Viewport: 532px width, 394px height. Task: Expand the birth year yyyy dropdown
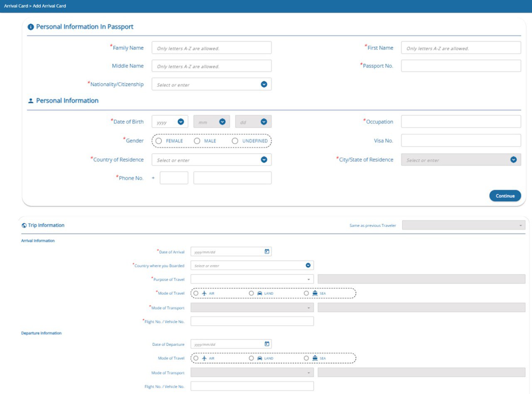tap(180, 122)
